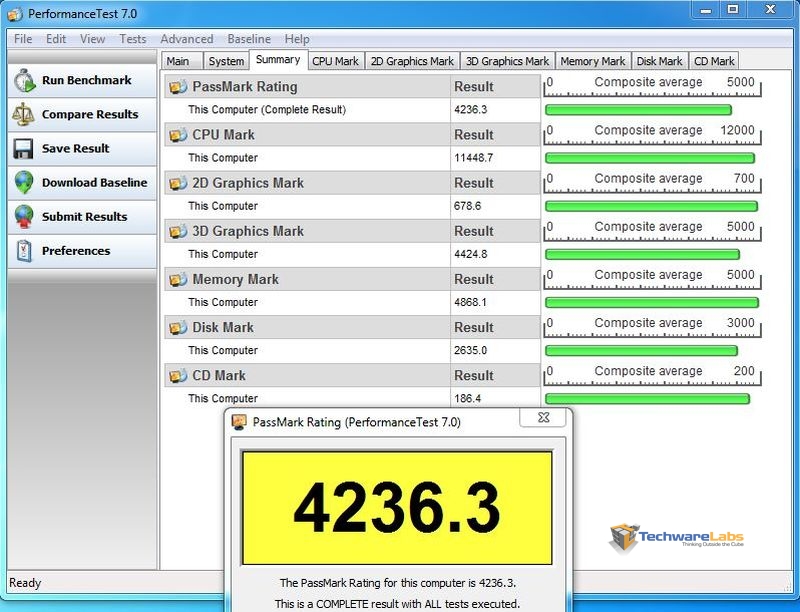Click the CPU Mark result value 11448.7

pos(473,158)
